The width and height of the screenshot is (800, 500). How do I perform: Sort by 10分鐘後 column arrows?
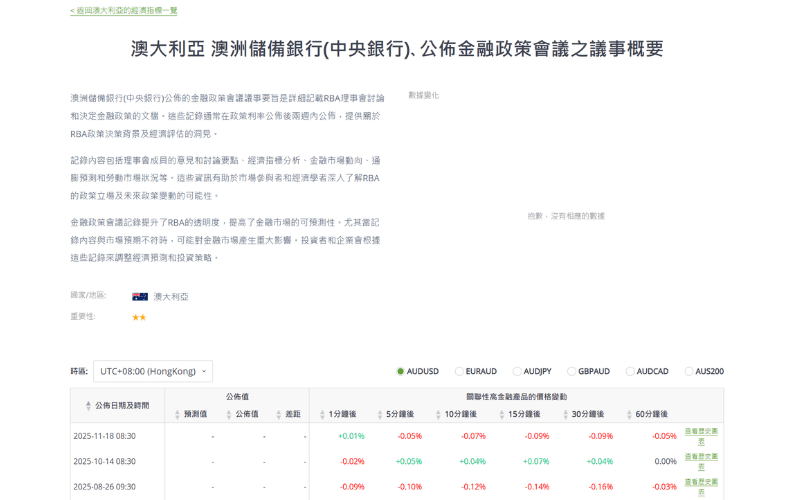click(x=438, y=415)
